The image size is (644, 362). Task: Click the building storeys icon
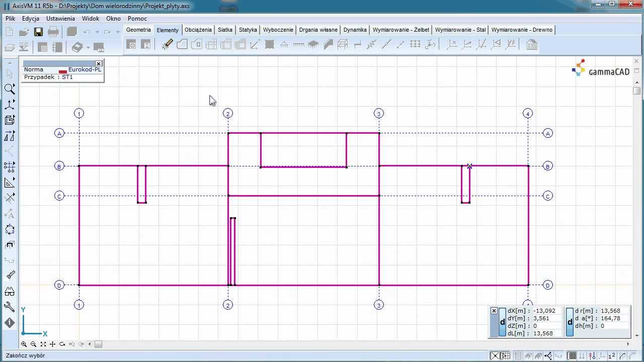pyautogui.click(x=532, y=45)
